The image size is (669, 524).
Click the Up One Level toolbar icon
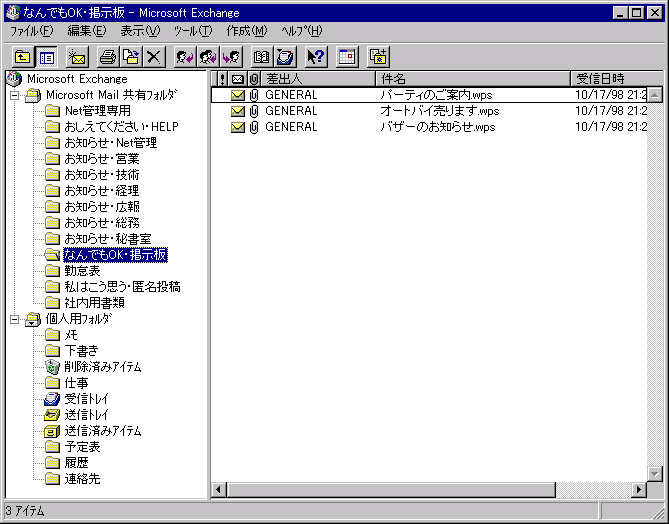coord(23,57)
